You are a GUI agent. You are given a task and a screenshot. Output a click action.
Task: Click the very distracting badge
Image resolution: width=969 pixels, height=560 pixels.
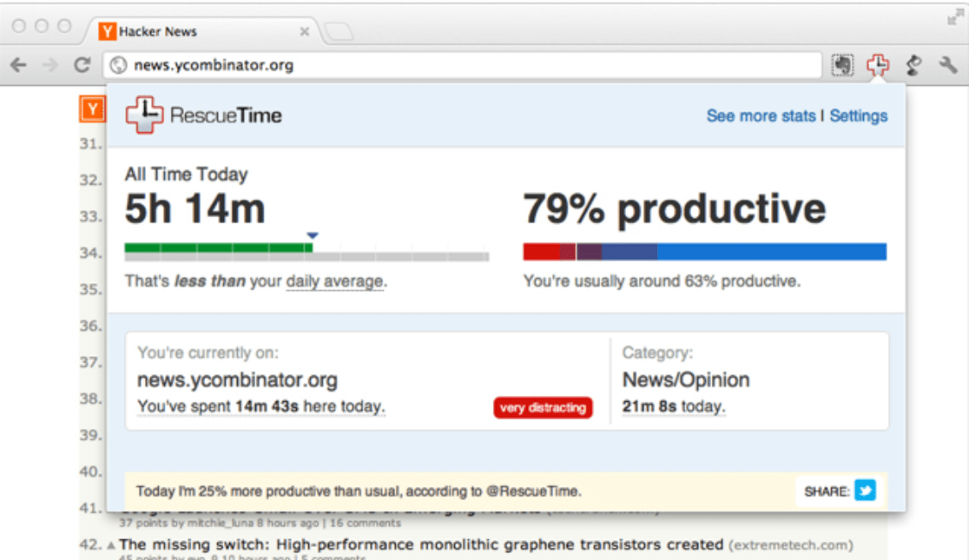(543, 407)
